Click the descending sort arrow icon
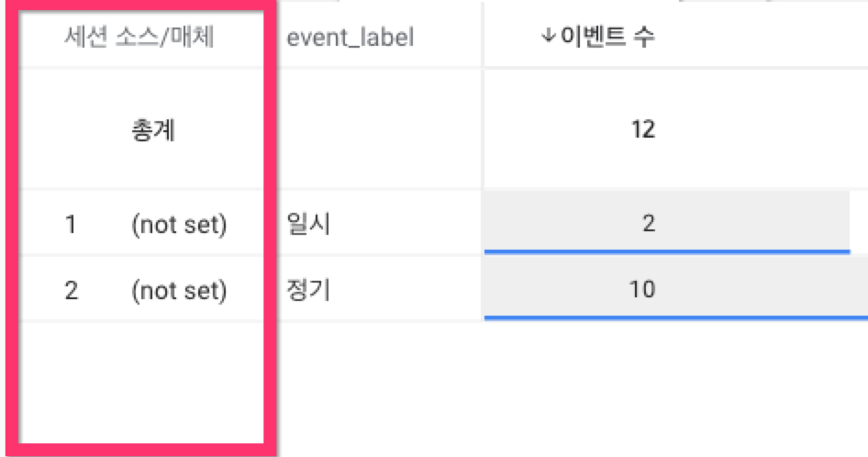 550,37
